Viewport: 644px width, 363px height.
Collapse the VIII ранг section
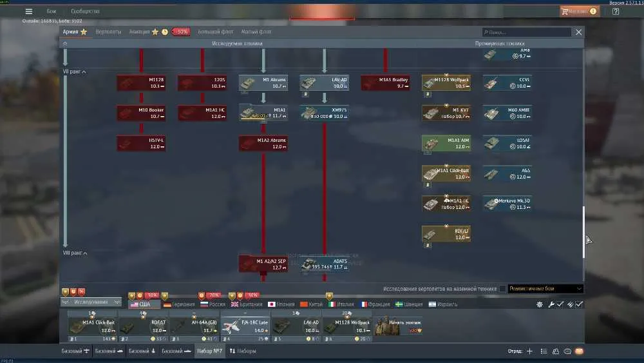(x=75, y=253)
